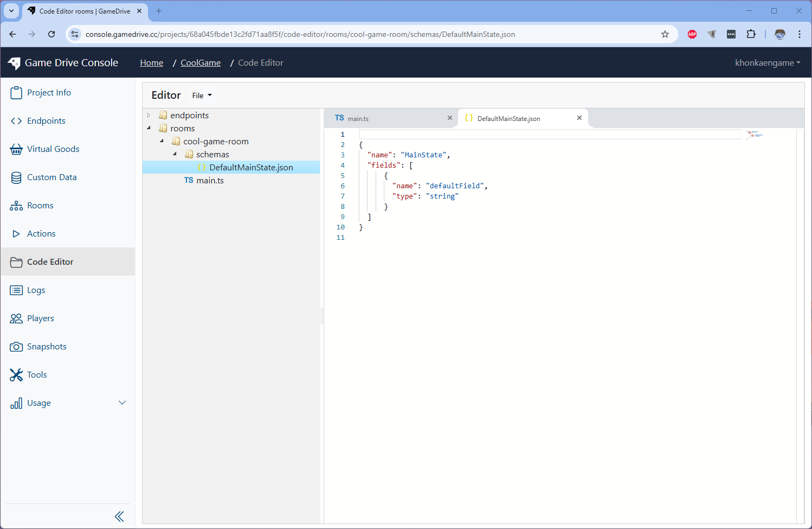Collapse the Usage section chevron
Screen dimensions: 812x529
123,403
